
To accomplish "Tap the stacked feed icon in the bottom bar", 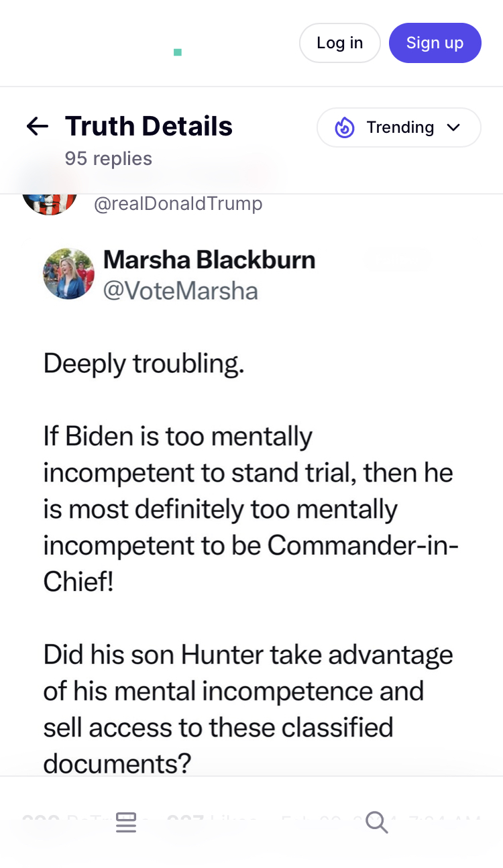I will (126, 822).
